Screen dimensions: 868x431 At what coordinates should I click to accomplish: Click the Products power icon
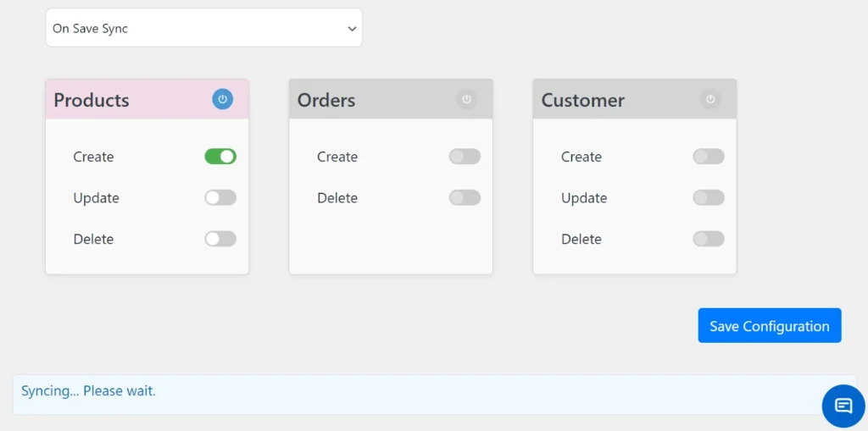[x=222, y=99]
